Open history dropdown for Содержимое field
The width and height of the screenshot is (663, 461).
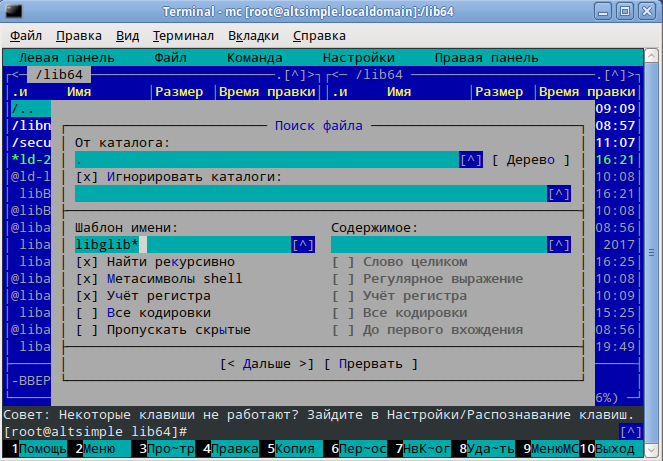click(559, 245)
